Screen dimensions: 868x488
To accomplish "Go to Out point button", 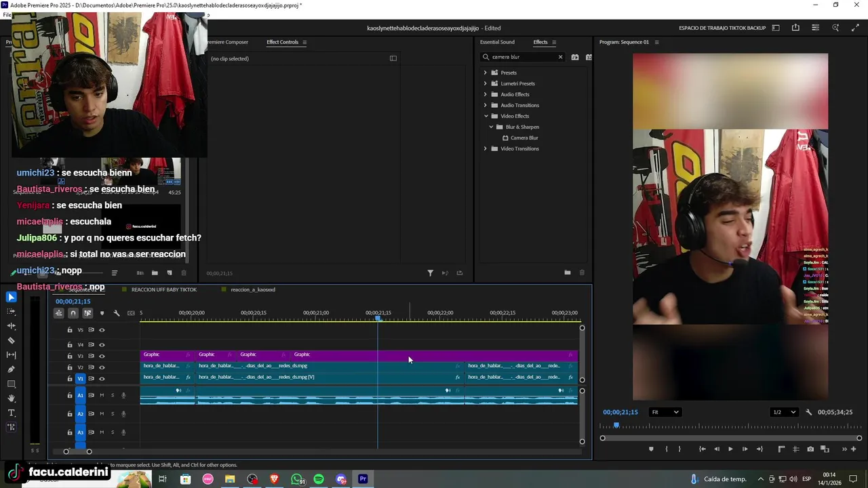I will point(759,449).
